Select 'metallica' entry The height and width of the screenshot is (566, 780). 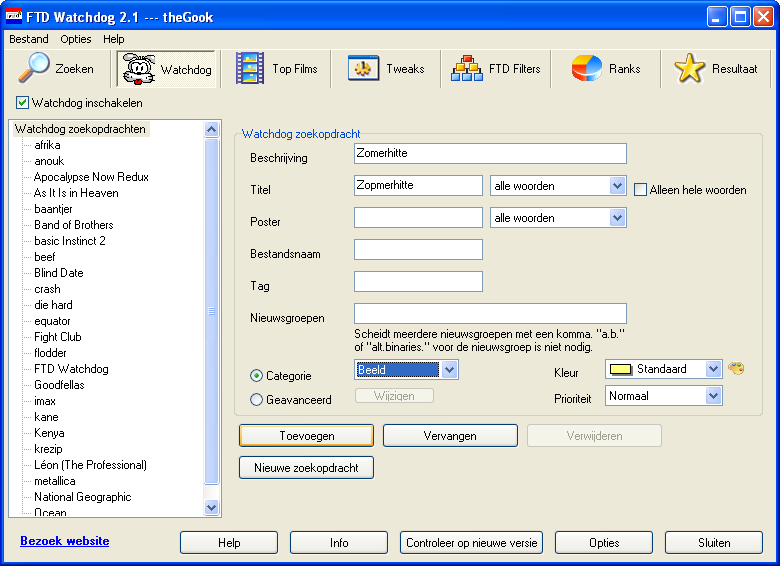pos(55,481)
